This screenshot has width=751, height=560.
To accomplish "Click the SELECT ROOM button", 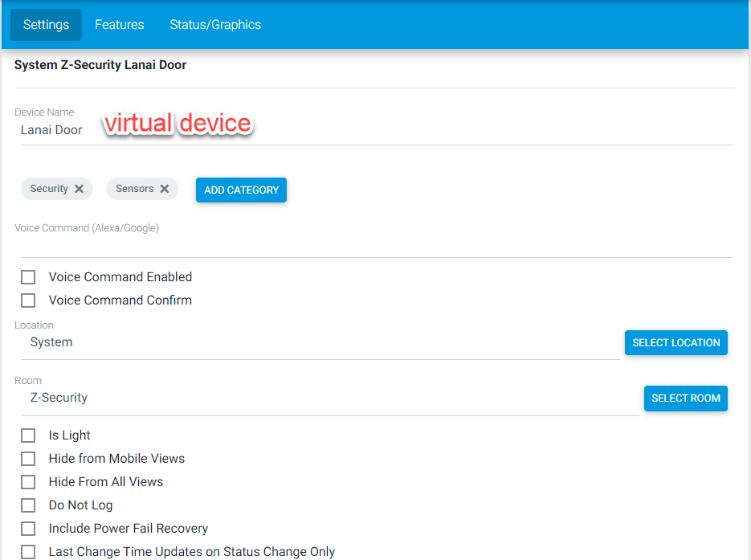I will (685, 398).
